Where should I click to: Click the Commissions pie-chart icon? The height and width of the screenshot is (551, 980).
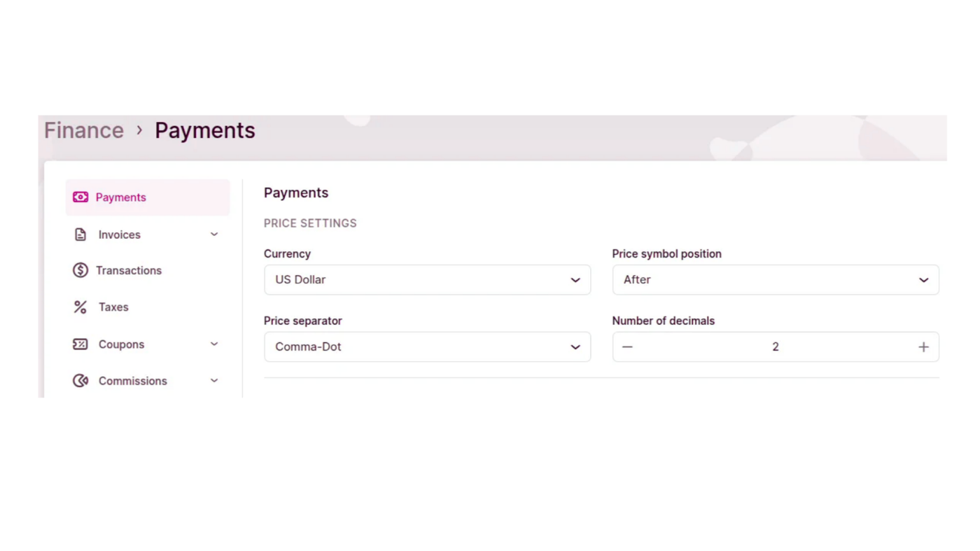[80, 381]
